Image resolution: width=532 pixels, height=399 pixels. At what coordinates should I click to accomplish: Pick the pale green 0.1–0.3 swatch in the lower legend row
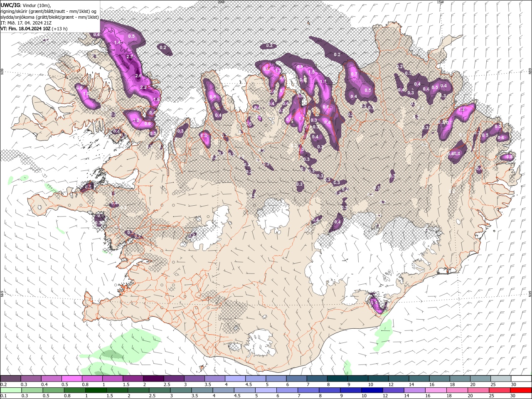click(x=11, y=390)
